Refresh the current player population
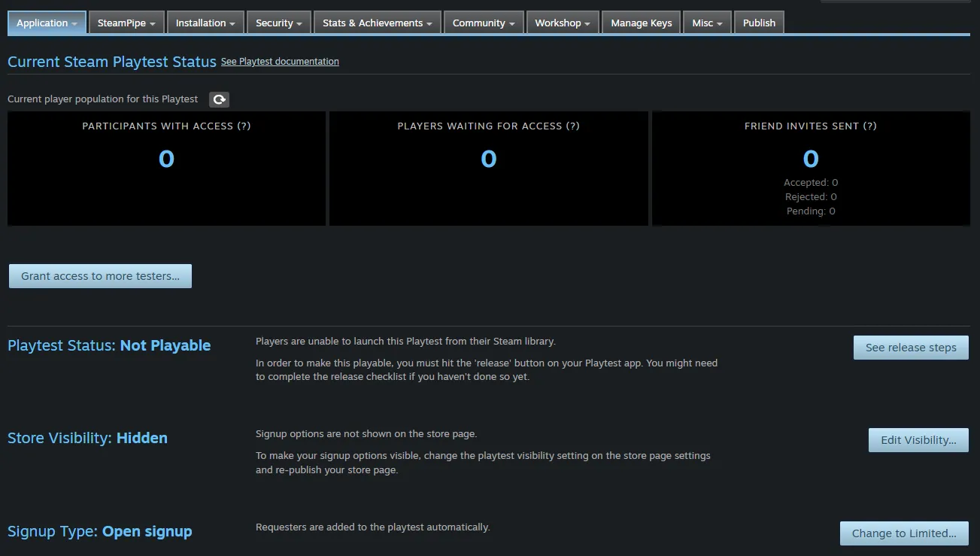Viewport: 980px width, 556px height. [219, 99]
